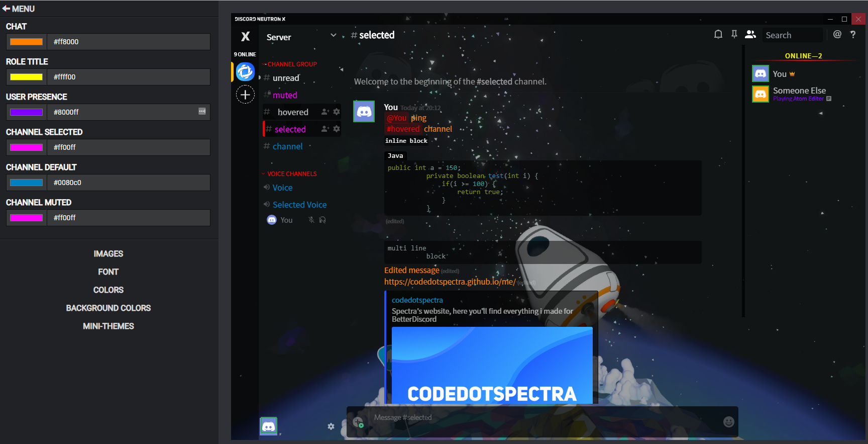
Task: Open the FONT menu section
Action: (x=108, y=272)
